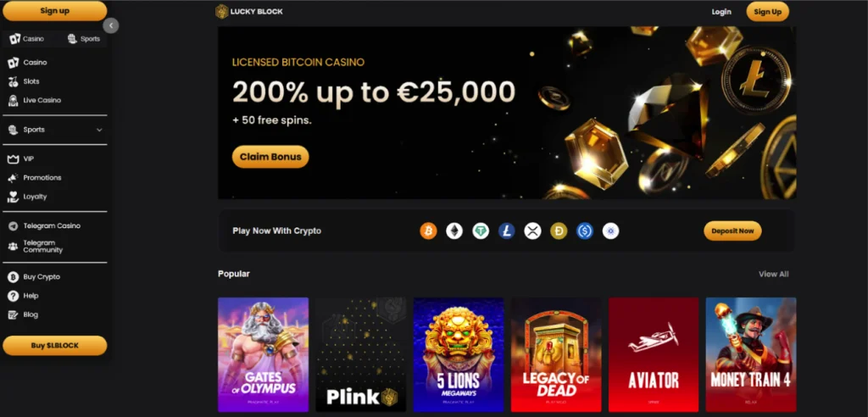Switch to the Sports tab in sidebar
Viewport: 868px width, 417px height.
pos(84,39)
